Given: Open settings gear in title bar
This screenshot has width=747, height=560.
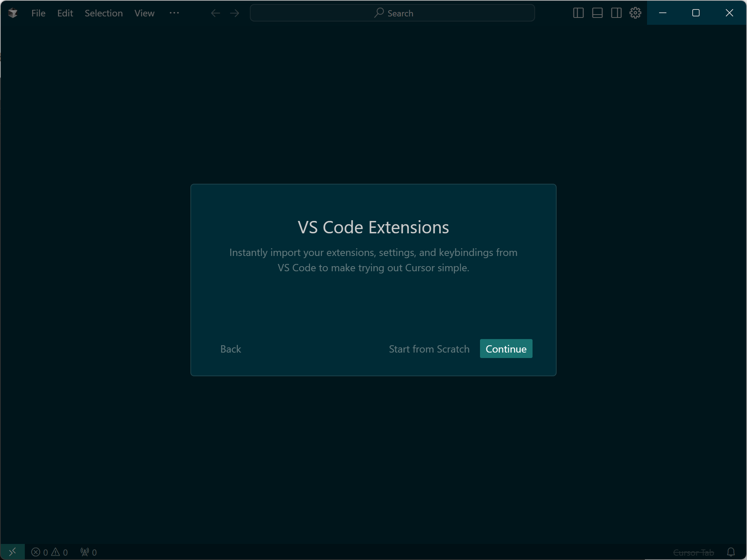Looking at the screenshot, I should [x=635, y=13].
